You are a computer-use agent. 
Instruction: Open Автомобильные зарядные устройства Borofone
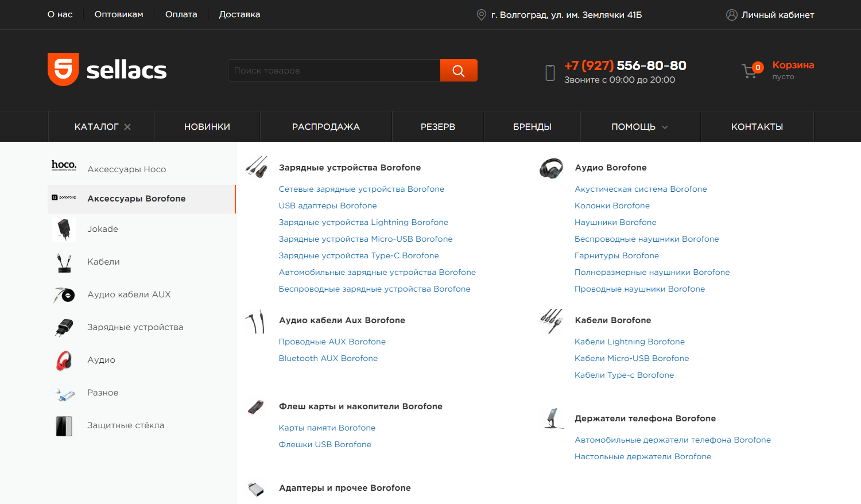pyautogui.click(x=377, y=272)
